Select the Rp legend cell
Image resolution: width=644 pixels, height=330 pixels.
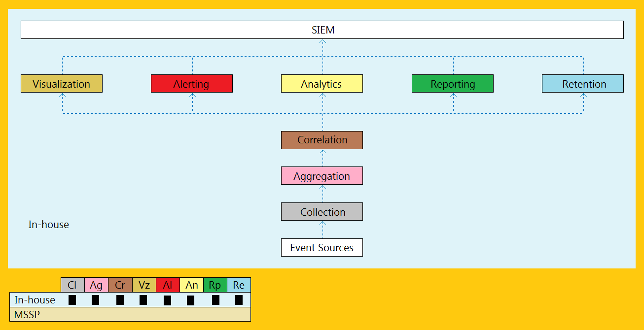click(x=215, y=285)
